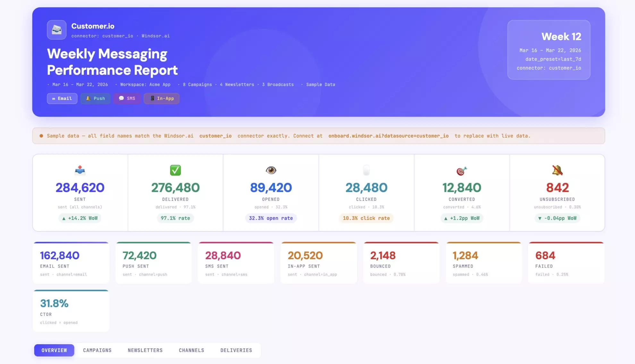Click the muted bell Unsubscribed icon

pos(557,171)
